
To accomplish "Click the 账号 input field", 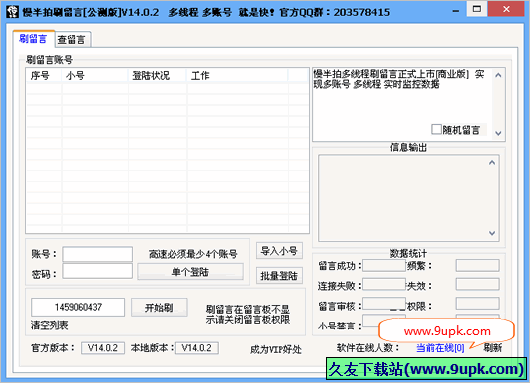I will tap(97, 254).
